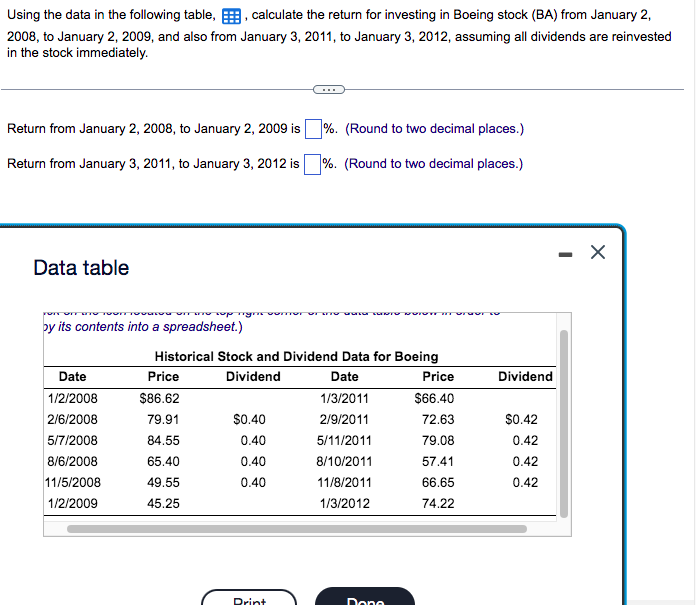Select the 1/2/2009 date cell
The height and width of the screenshot is (605, 696).
(x=72, y=503)
